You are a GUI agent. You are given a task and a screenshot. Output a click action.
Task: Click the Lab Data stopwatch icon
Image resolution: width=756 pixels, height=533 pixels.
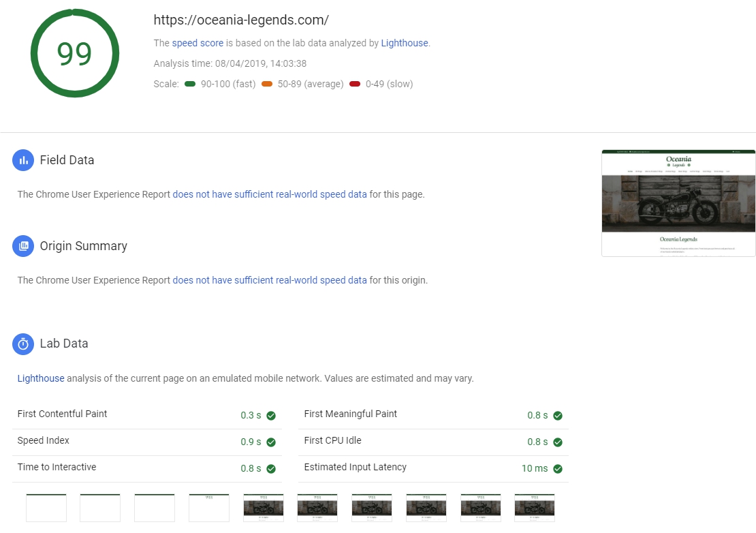point(23,344)
